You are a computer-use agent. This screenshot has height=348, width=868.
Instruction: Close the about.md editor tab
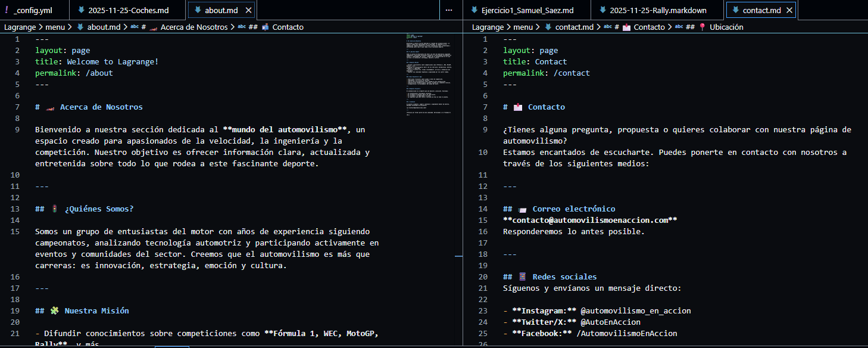pos(248,11)
